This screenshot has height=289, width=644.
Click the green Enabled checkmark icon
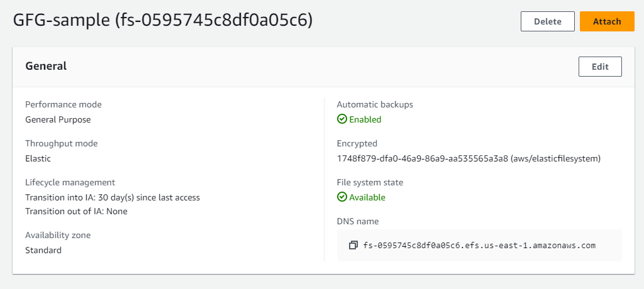pyautogui.click(x=342, y=119)
